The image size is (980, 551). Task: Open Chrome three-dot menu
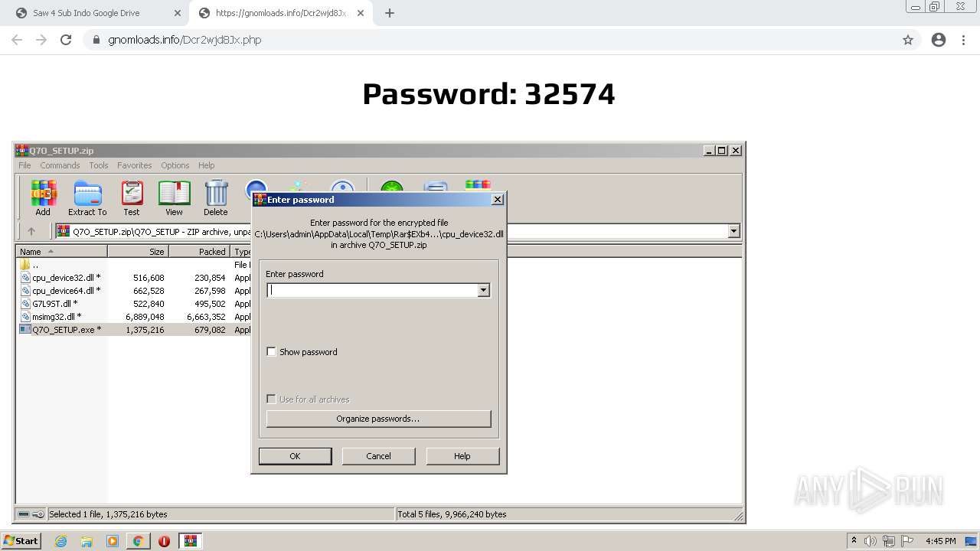point(963,40)
